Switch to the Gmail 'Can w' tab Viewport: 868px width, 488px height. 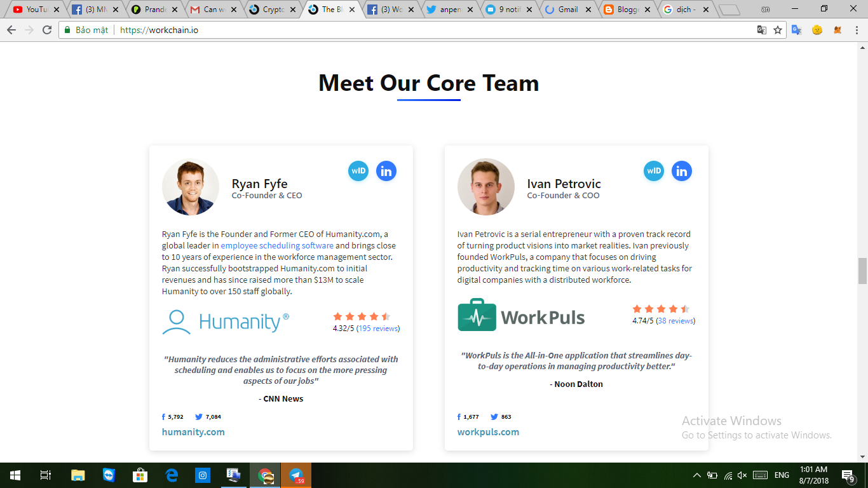click(213, 10)
